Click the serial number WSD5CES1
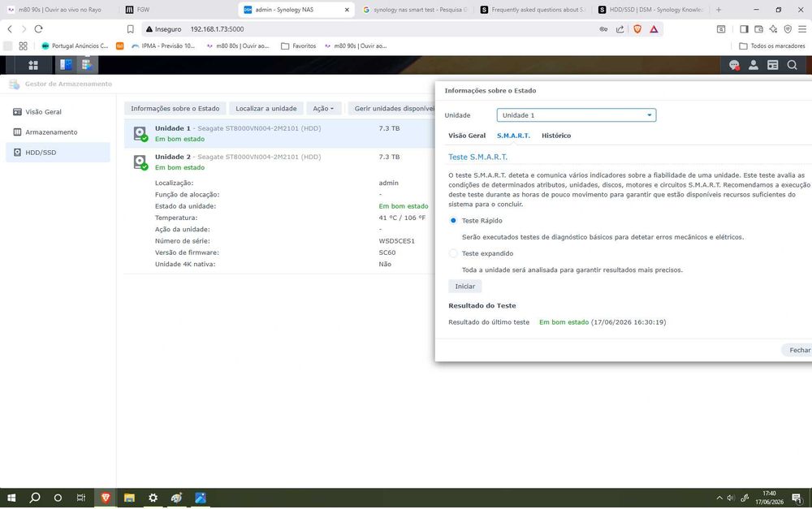The height and width of the screenshot is (509, 812). 397,241
